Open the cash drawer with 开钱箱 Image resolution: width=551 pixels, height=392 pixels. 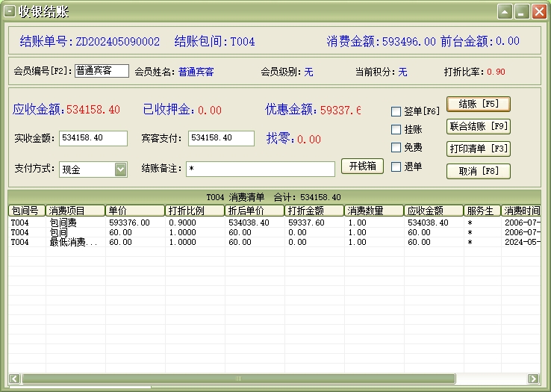tap(362, 166)
